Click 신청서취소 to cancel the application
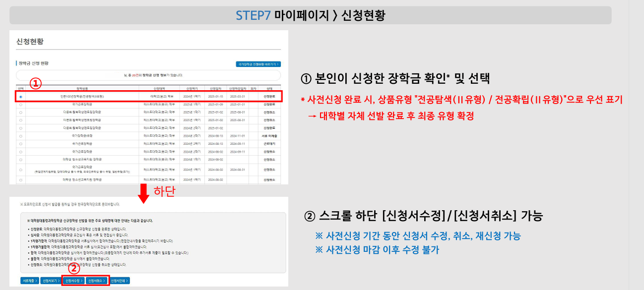Viewport: 644px width, 290px height. click(x=96, y=280)
